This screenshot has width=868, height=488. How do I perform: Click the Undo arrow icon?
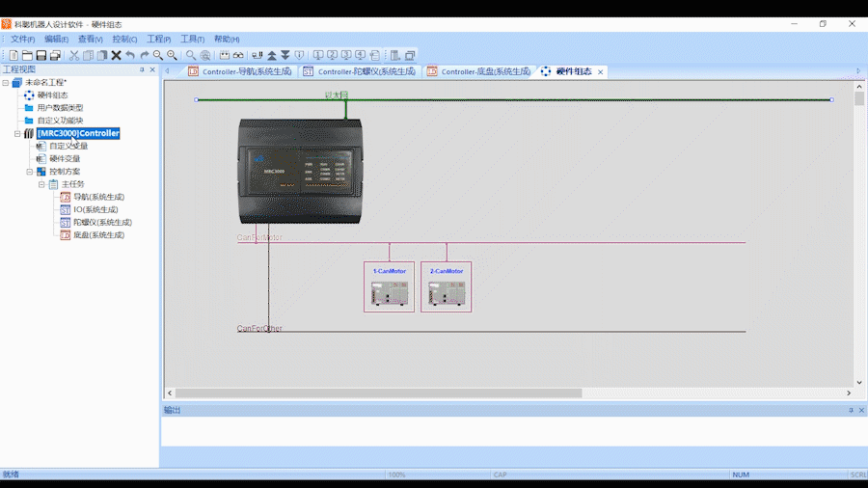click(x=130, y=55)
